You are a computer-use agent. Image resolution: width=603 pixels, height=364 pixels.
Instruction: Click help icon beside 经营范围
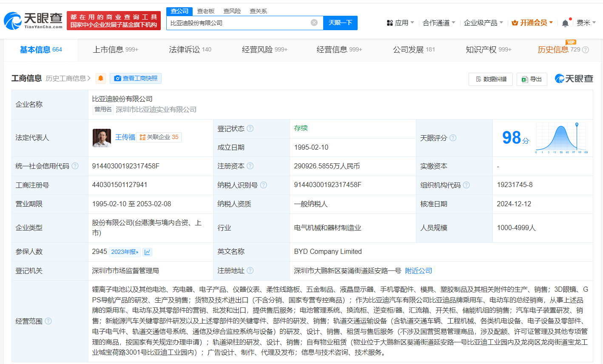(48, 321)
